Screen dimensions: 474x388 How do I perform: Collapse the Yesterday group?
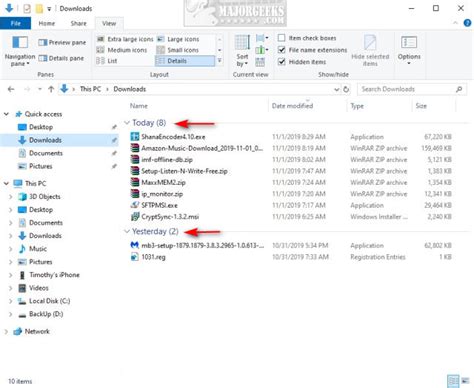pyautogui.click(x=127, y=231)
